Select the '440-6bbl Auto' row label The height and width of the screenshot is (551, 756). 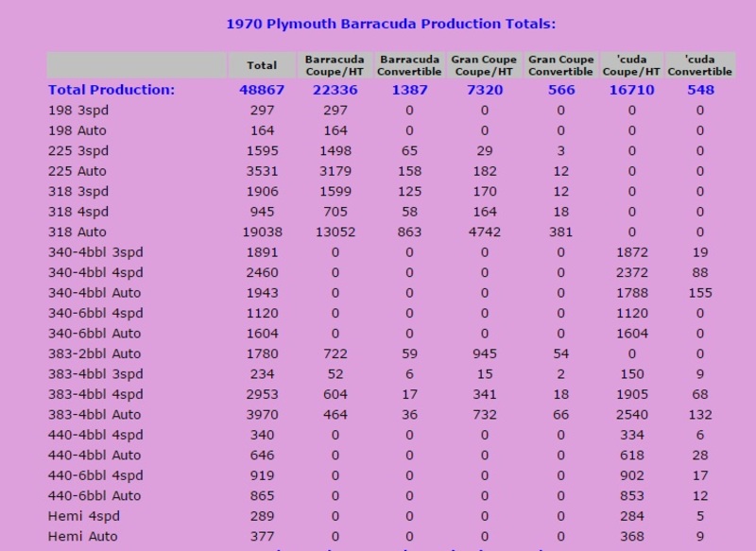coord(94,495)
